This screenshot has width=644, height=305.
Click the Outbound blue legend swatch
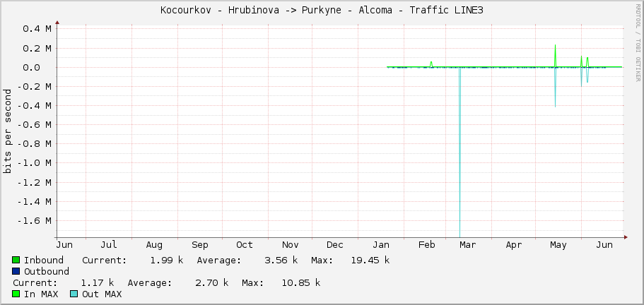tap(16, 271)
